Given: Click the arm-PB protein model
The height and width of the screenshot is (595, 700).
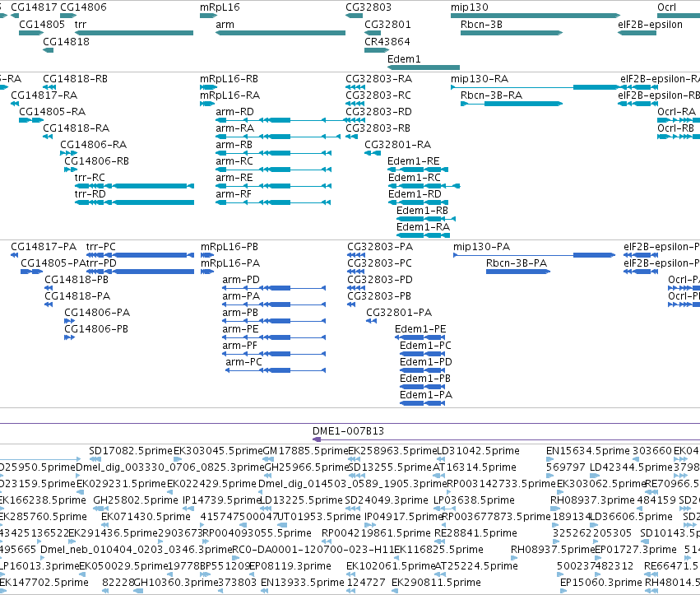Looking at the screenshot, I should tap(274, 321).
